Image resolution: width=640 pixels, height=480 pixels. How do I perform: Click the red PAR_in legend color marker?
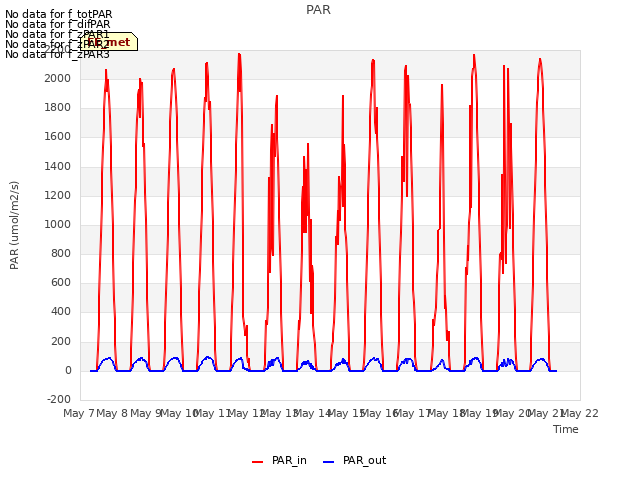click(258, 462)
